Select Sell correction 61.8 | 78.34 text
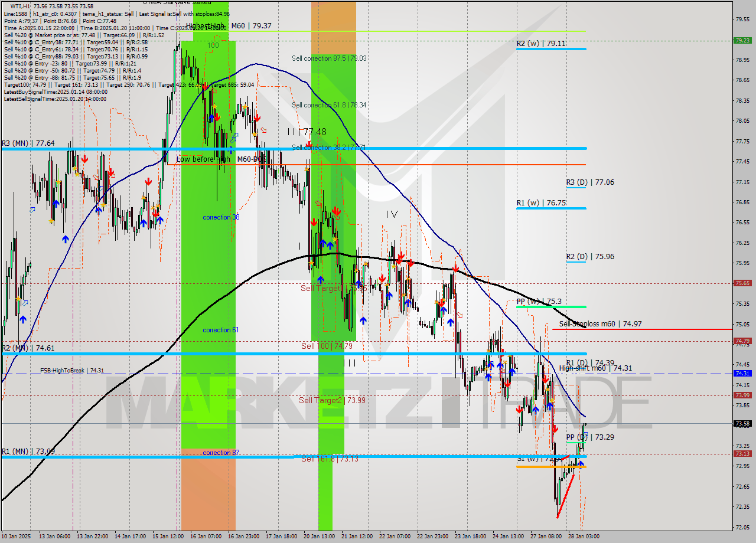 coord(329,105)
